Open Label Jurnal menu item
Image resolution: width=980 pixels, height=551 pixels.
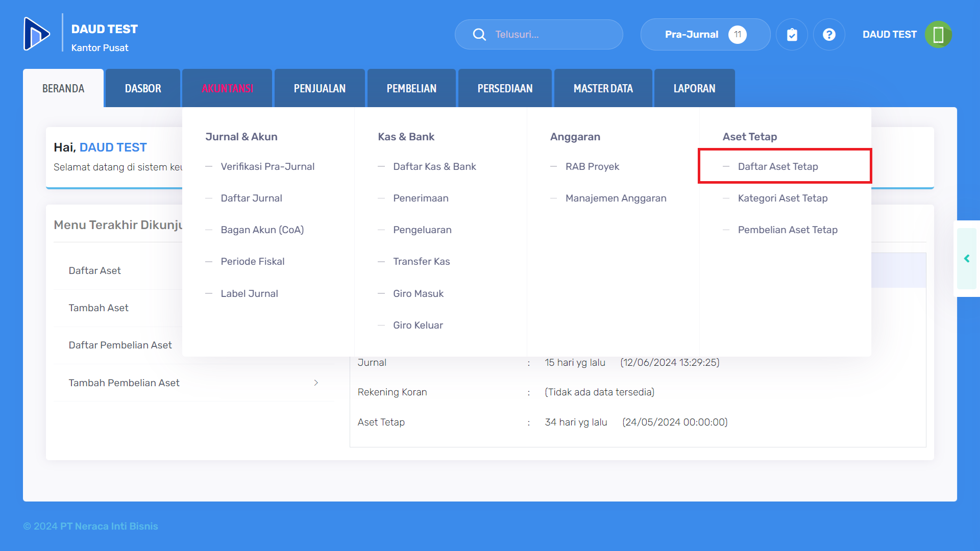(x=249, y=293)
